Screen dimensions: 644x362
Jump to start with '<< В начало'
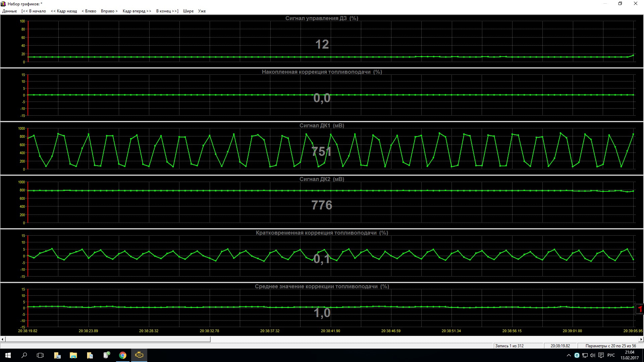point(34,11)
